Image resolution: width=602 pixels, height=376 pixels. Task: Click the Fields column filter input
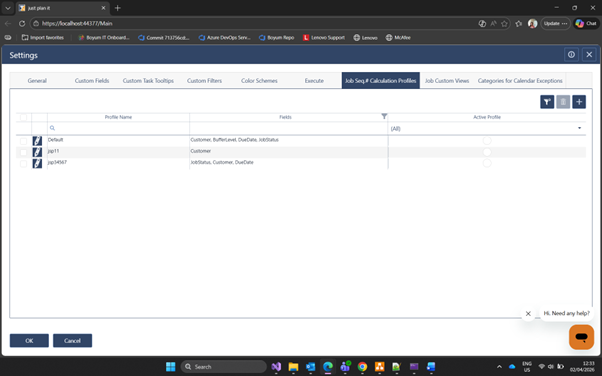(x=289, y=128)
